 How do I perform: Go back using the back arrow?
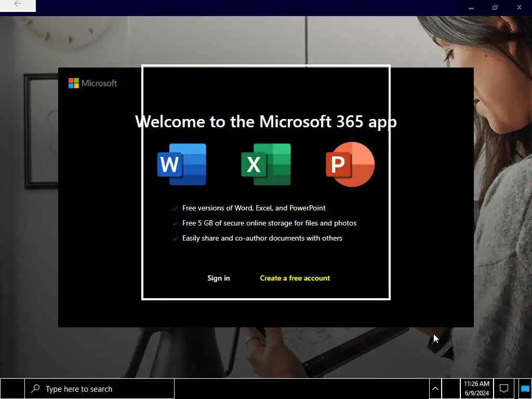pos(18,4)
